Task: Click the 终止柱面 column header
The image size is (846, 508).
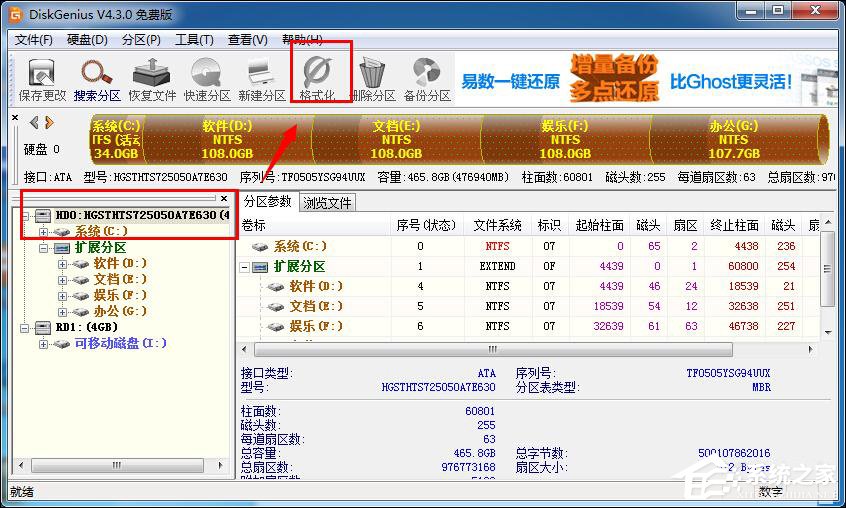Action: 734,225
